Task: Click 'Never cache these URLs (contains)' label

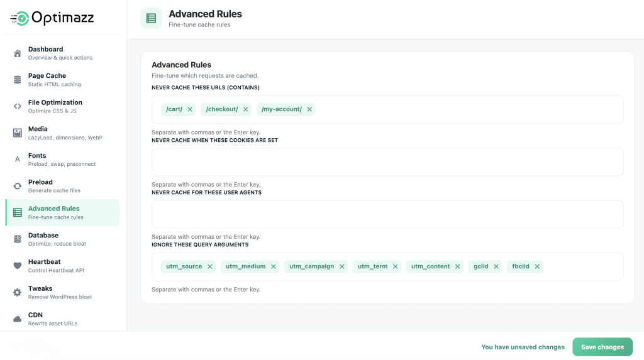Action: (x=206, y=87)
